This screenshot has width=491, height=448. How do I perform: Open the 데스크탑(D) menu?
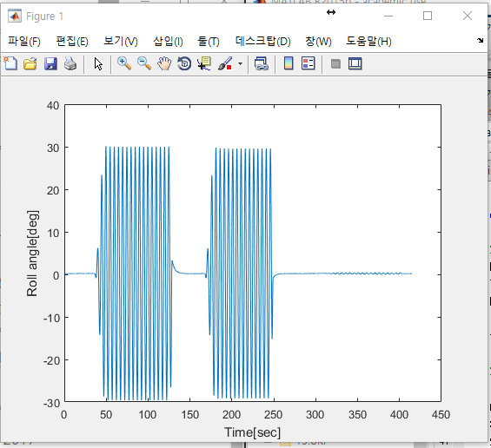262,42
